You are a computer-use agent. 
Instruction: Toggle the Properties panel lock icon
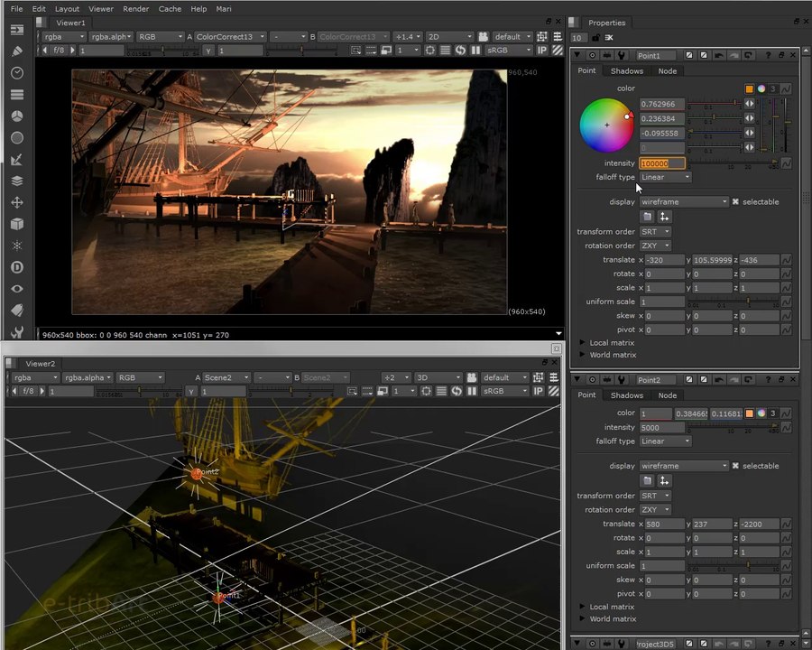pos(596,37)
